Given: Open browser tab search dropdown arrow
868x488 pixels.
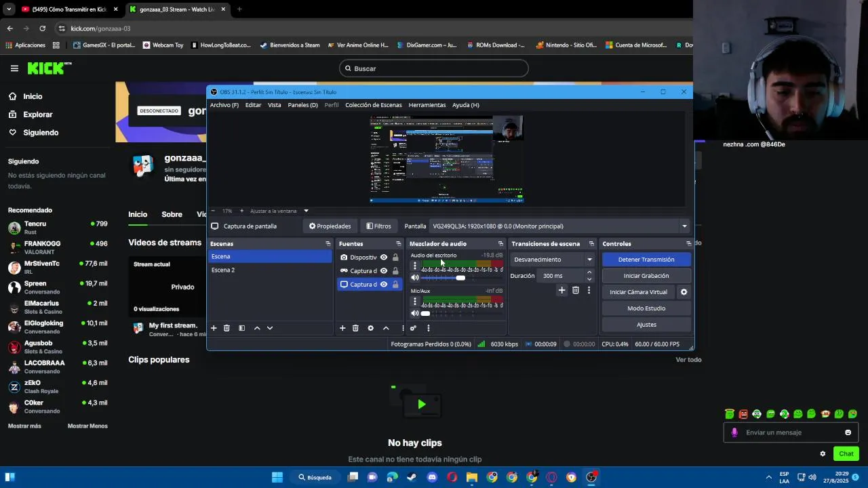Looking at the screenshot, I should point(8,9).
